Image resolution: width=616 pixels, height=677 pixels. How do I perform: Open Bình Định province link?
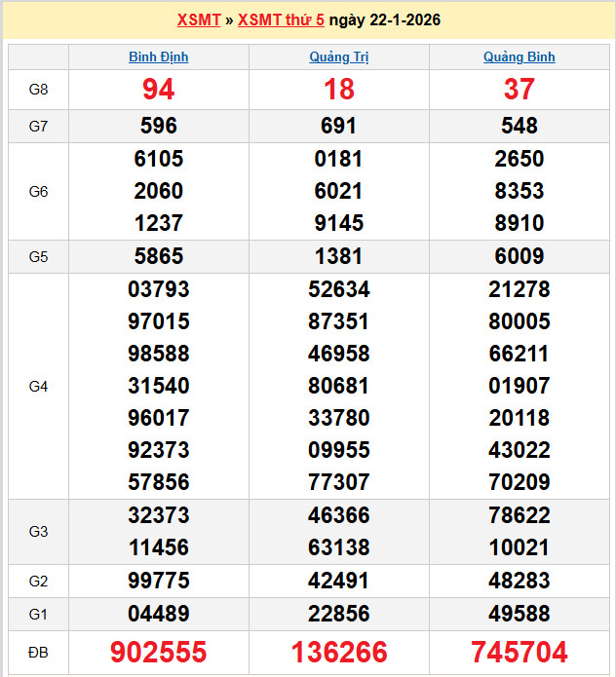(x=159, y=57)
